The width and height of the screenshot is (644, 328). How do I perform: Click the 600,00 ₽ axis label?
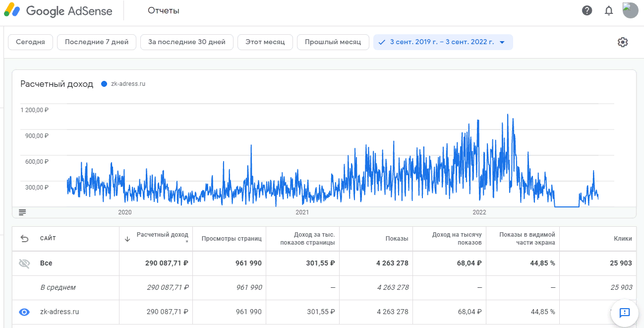click(37, 161)
